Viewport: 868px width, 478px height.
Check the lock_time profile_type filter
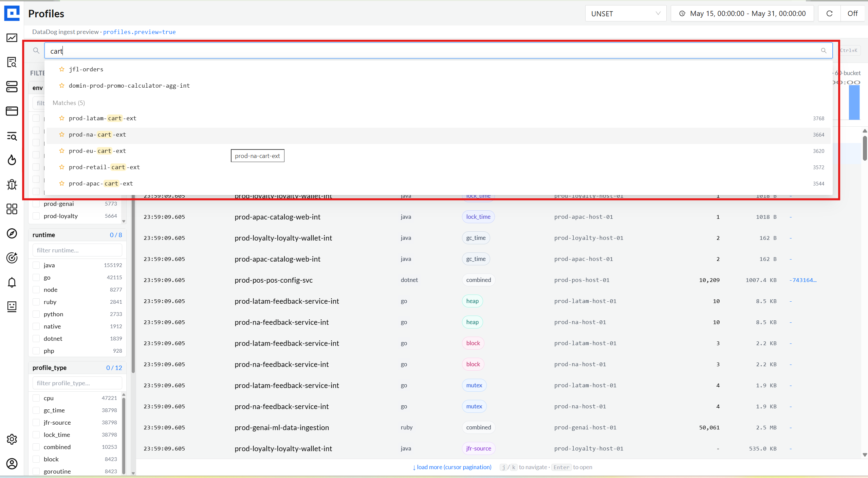tap(36, 435)
